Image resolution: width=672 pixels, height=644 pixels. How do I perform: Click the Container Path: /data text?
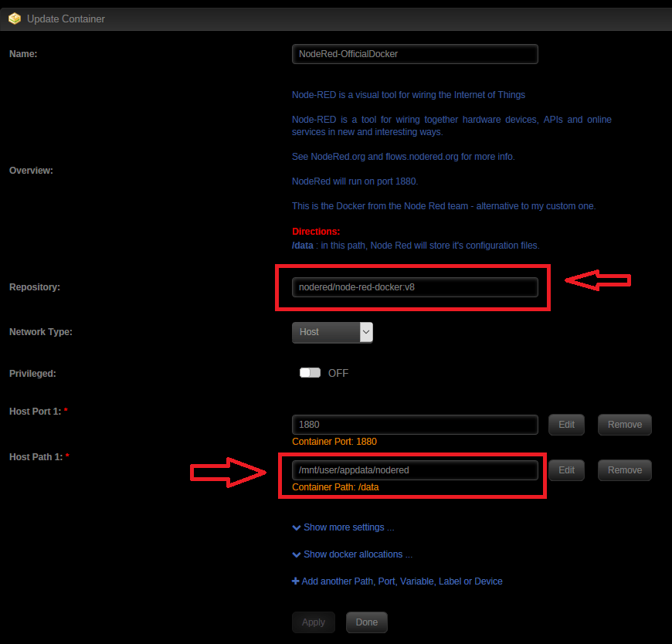click(x=335, y=487)
